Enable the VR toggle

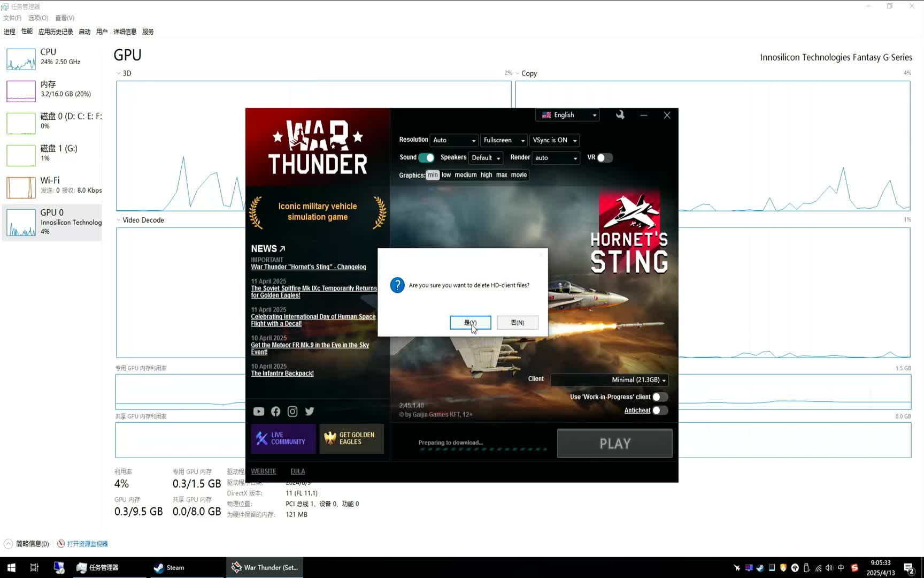click(x=604, y=158)
